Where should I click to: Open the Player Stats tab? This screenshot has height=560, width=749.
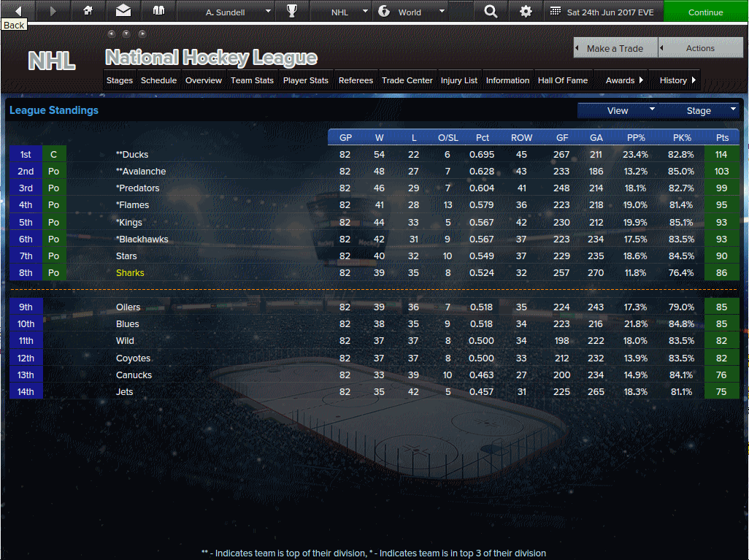306,80
